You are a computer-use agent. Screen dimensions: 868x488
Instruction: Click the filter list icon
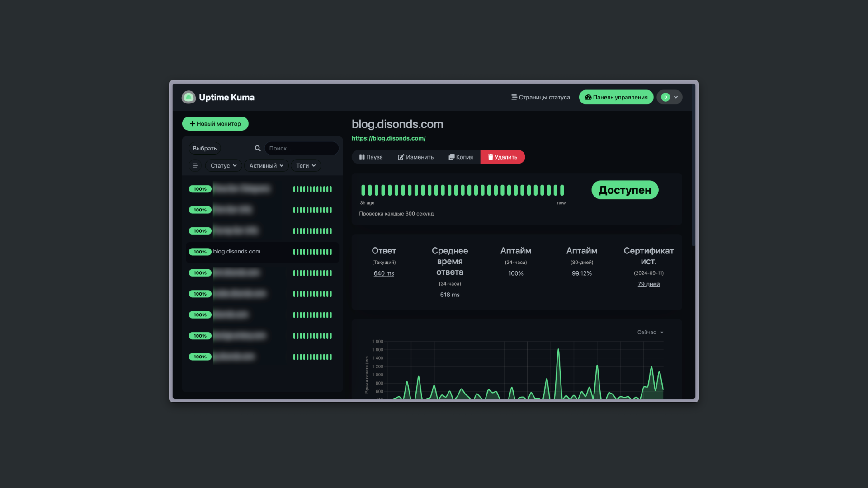coord(195,166)
